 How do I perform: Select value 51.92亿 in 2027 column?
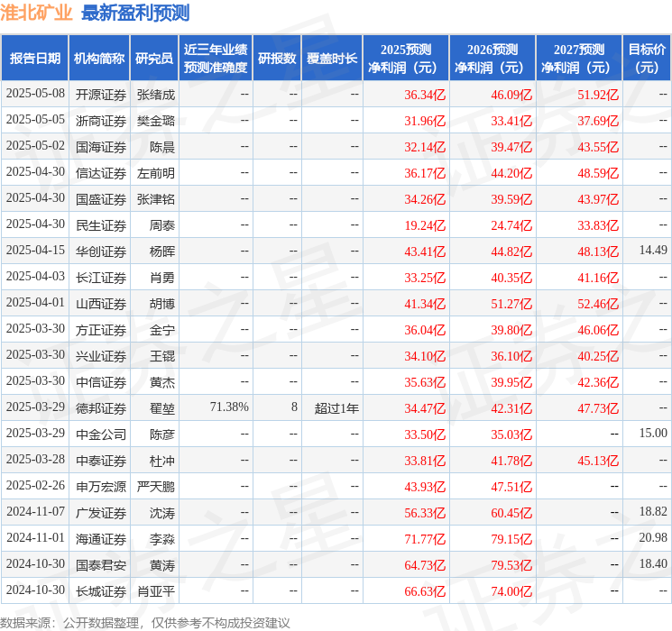tap(598, 95)
